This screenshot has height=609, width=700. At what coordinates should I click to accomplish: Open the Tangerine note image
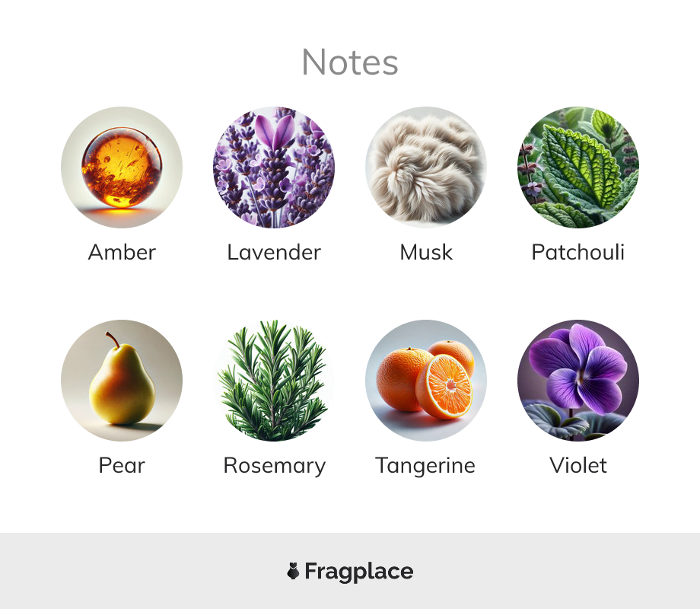[426, 380]
